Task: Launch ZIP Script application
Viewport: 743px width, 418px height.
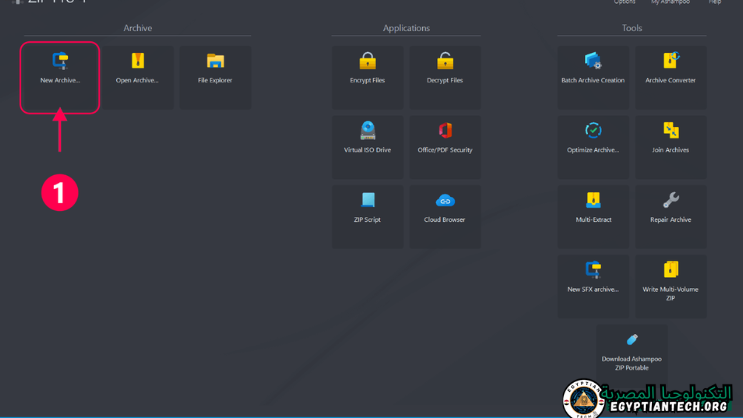Action: click(367, 217)
